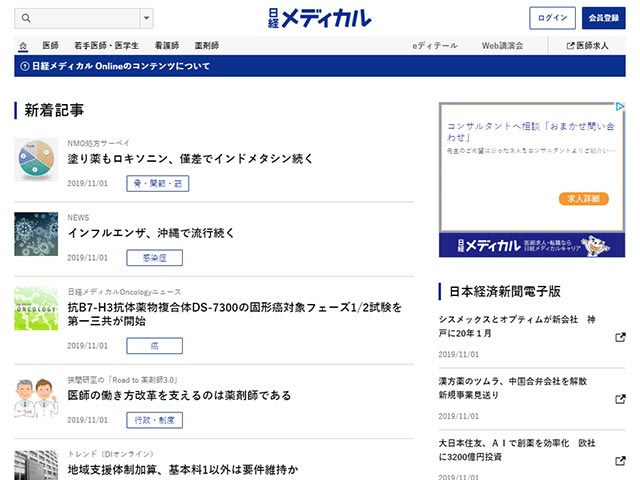
Task: Open the green ONCOLOGY thumbnail
Action: 36,308
